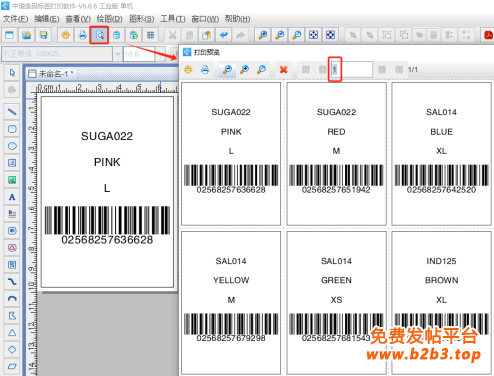Viewport: 494px width, 376px height.
Task: Click the page number input field
Action: pos(352,69)
